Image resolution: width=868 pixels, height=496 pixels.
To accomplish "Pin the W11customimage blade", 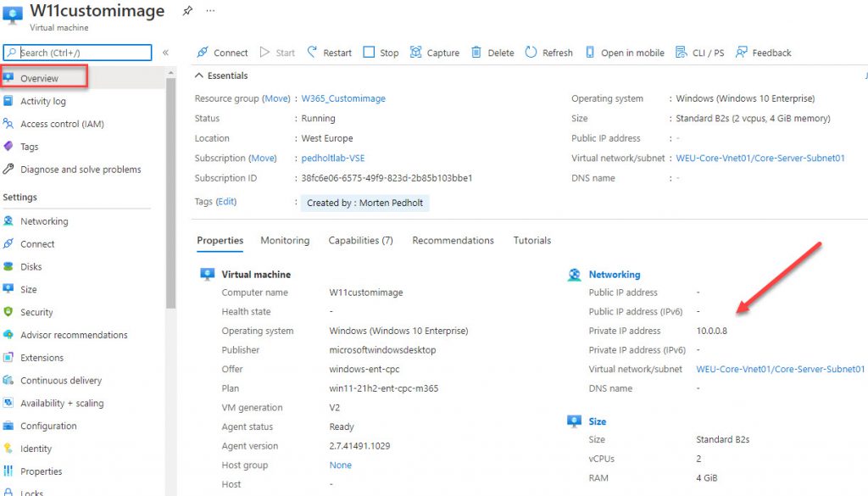I will point(187,10).
